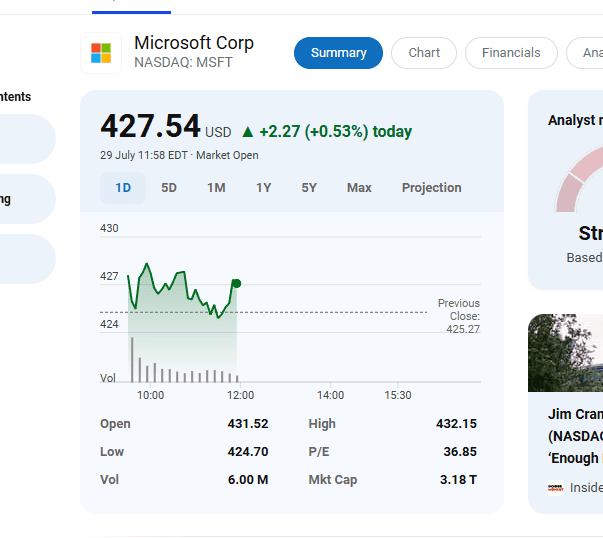
Task: Click the High value 432.15
Action: point(456,424)
